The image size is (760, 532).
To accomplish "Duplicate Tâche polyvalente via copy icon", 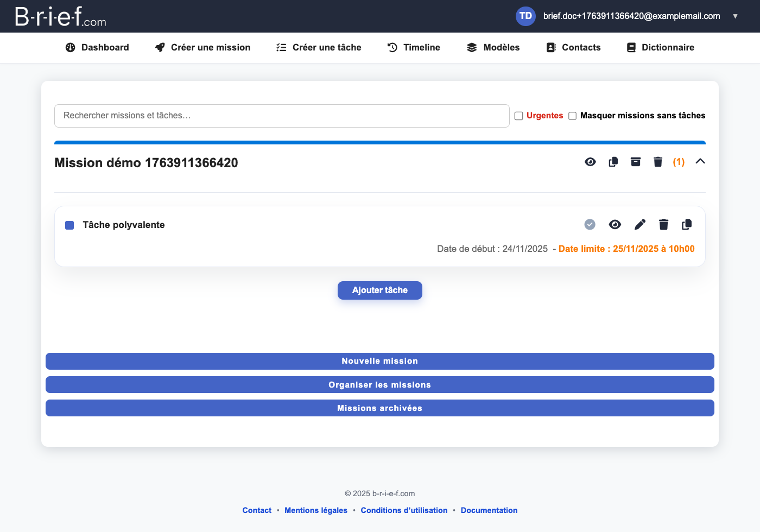I will coord(687,224).
